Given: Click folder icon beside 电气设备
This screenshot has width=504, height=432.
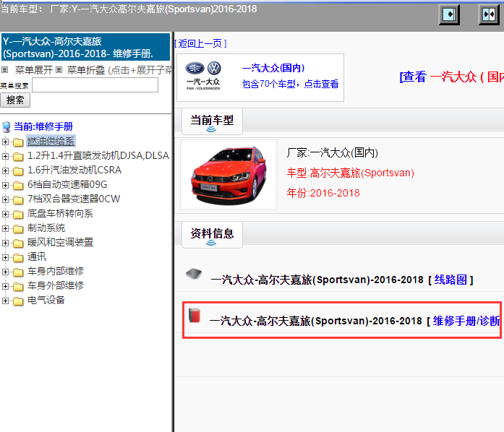Looking at the screenshot, I should tap(18, 301).
